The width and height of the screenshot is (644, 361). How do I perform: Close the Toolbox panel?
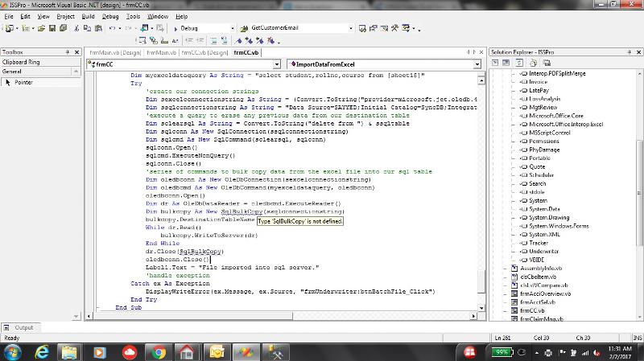click(76, 52)
